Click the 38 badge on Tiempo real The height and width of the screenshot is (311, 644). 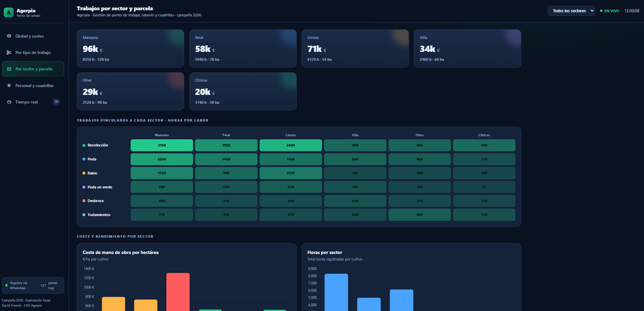[56, 102]
